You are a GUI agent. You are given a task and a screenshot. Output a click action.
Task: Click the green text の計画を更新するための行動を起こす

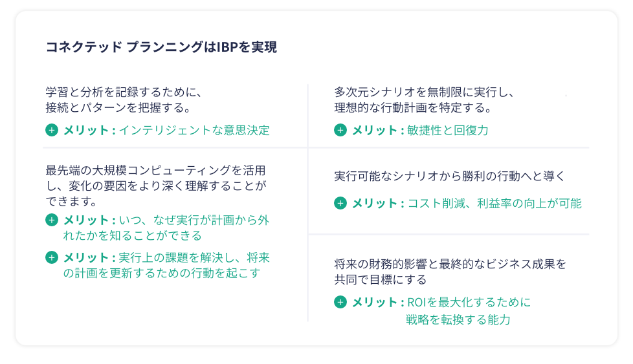(161, 273)
